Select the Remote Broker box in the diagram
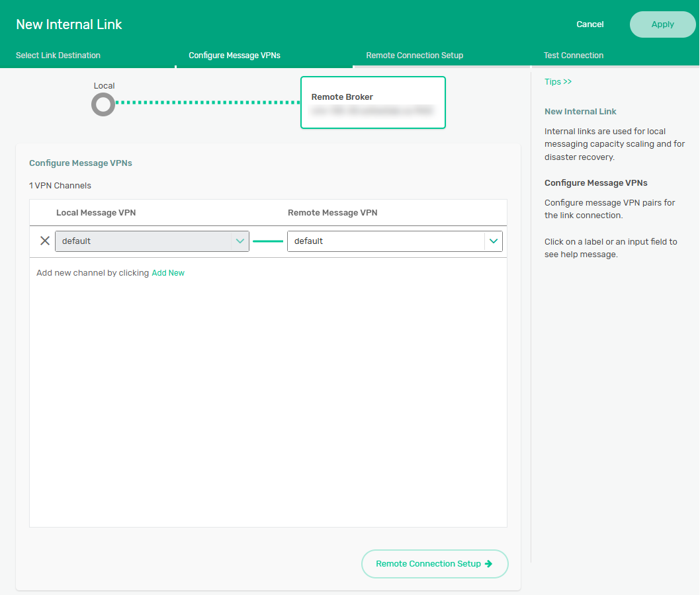The width and height of the screenshot is (700, 595). coord(372,102)
